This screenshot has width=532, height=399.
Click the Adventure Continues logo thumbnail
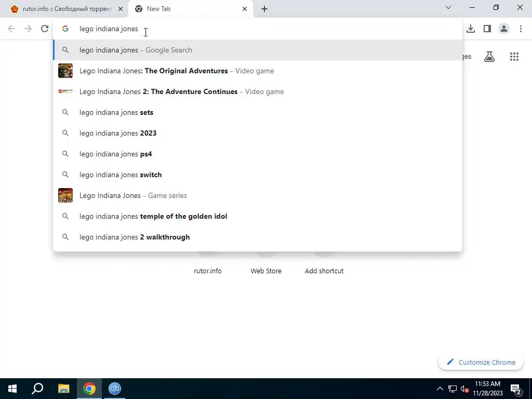pos(65,91)
